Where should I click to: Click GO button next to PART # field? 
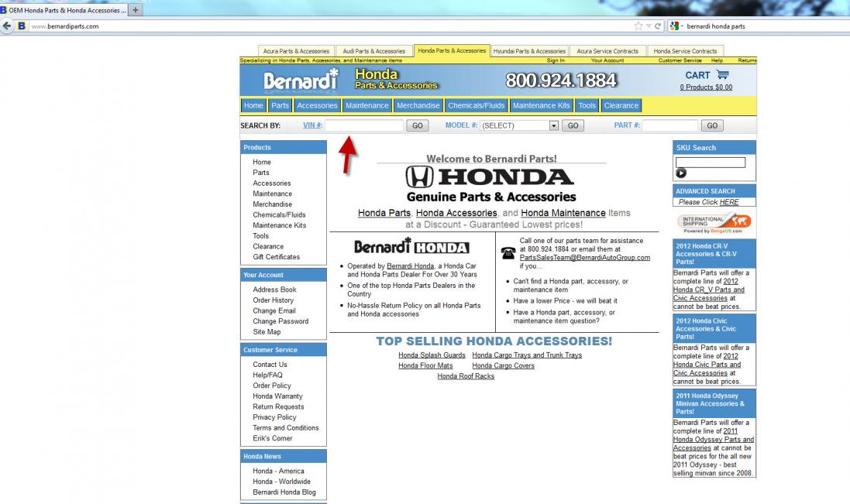pos(711,125)
